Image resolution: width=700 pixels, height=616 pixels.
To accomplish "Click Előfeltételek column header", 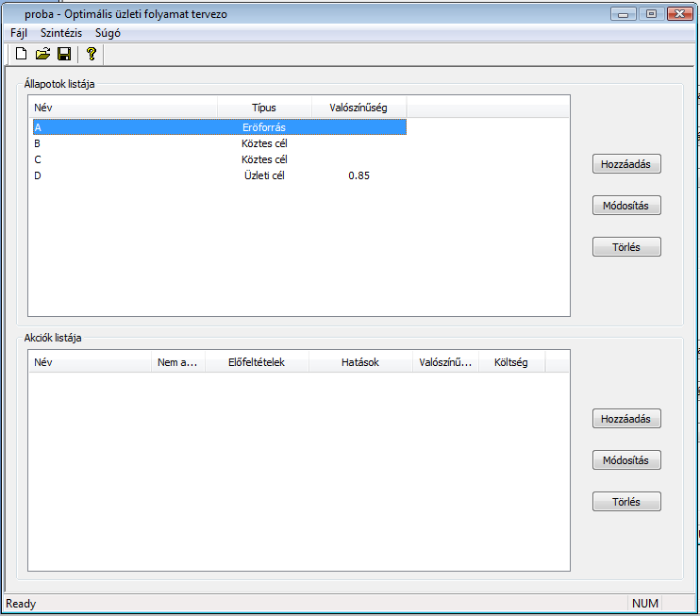I will [x=257, y=362].
